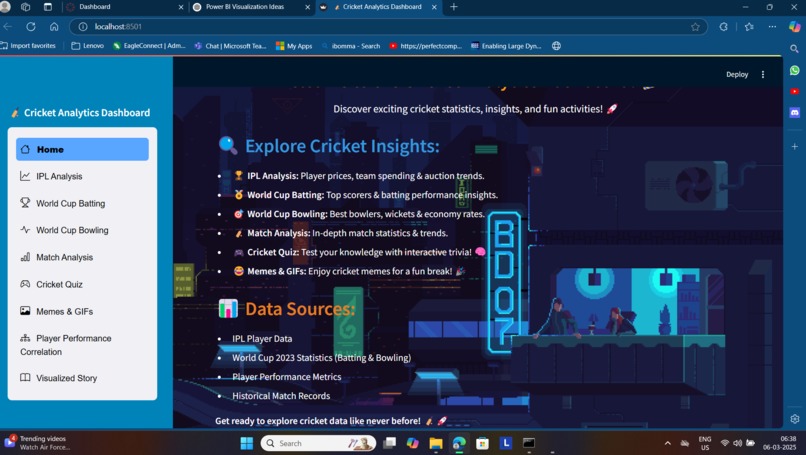Viewport: 806px width, 455px height.
Task: Open browser extensions icon
Action: pyautogui.click(x=723, y=27)
